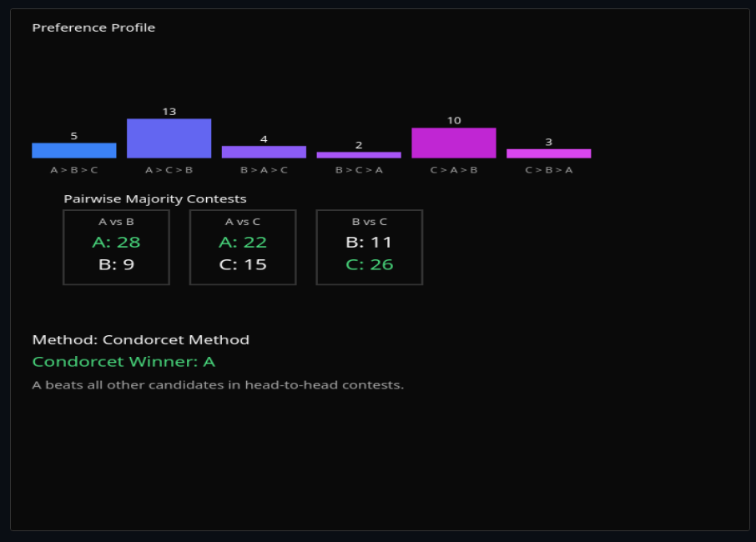
Task: Click the C > A > B magenta bar
Action: [x=453, y=143]
